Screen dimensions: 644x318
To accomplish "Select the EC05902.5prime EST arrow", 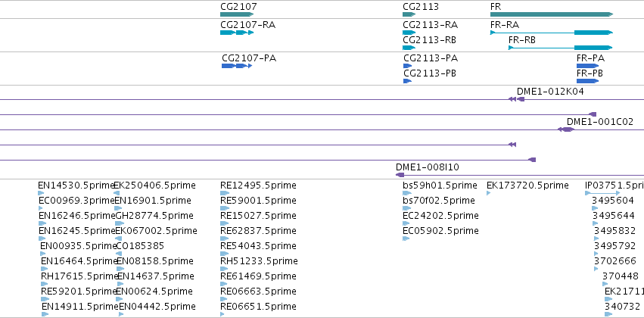I will click(406, 238).
